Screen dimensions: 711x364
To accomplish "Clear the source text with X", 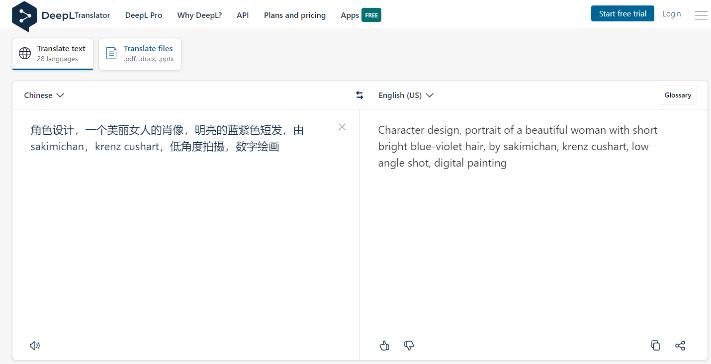I will [342, 127].
